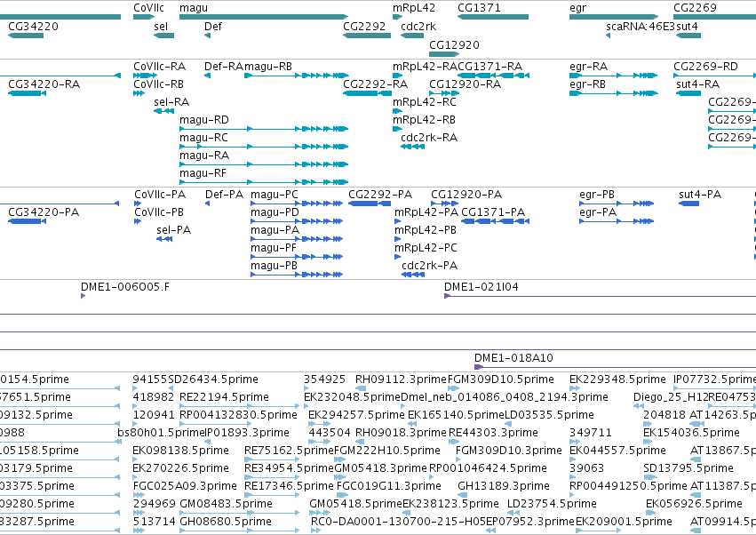The height and width of the screenshot is (535, 756).
Task: Select the magu-PC protein feature
Action: click(x=297, y=204)
